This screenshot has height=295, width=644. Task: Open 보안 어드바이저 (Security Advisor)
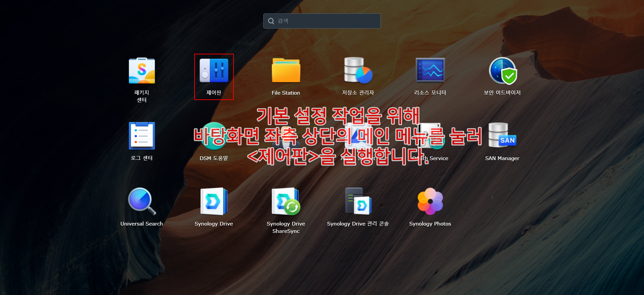point(502,71)
